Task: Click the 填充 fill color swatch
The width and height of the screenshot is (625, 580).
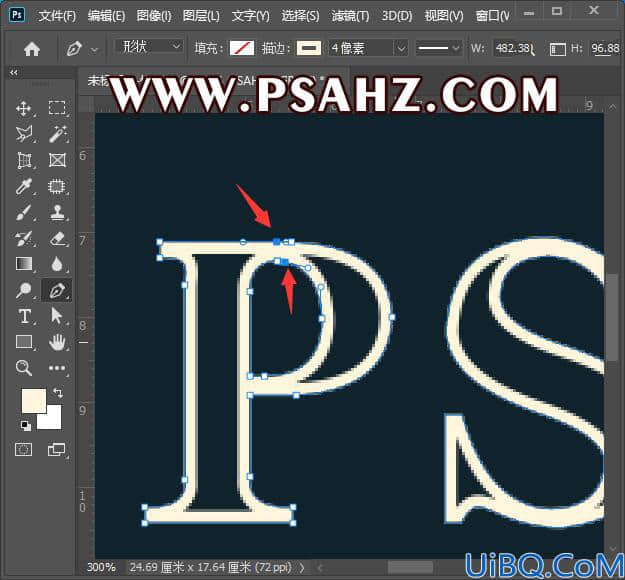Action: 242,49
